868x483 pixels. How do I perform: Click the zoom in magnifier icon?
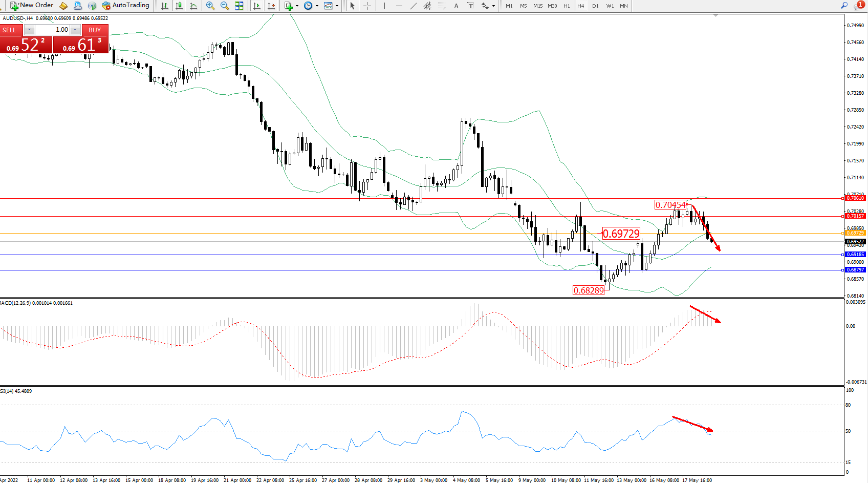click(x=210, y=6)
